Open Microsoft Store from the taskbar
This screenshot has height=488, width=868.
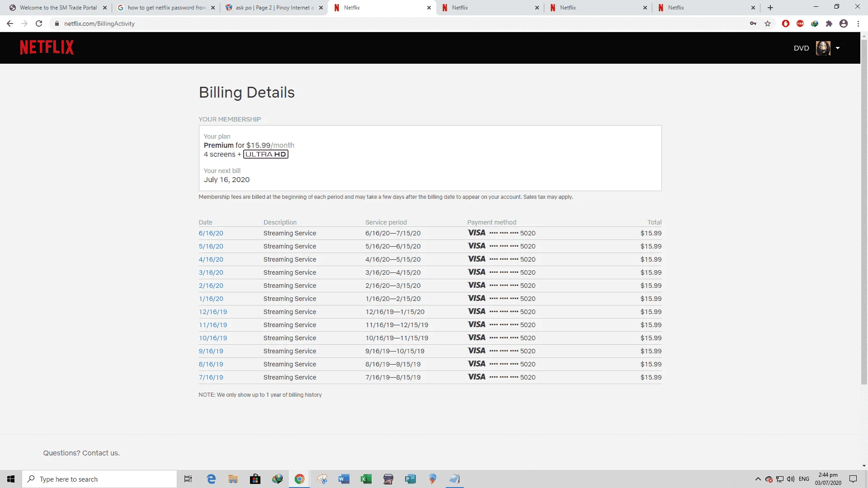point(255,479)
